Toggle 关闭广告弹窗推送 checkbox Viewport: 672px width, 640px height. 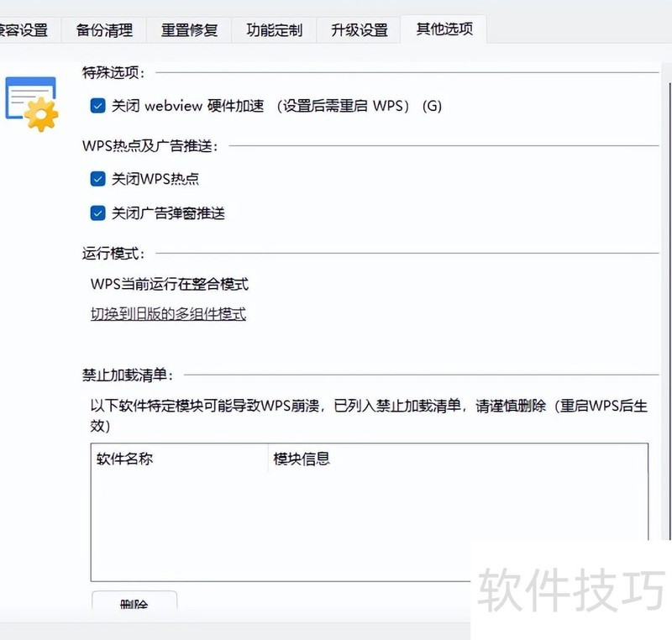(x=97, y=212)
